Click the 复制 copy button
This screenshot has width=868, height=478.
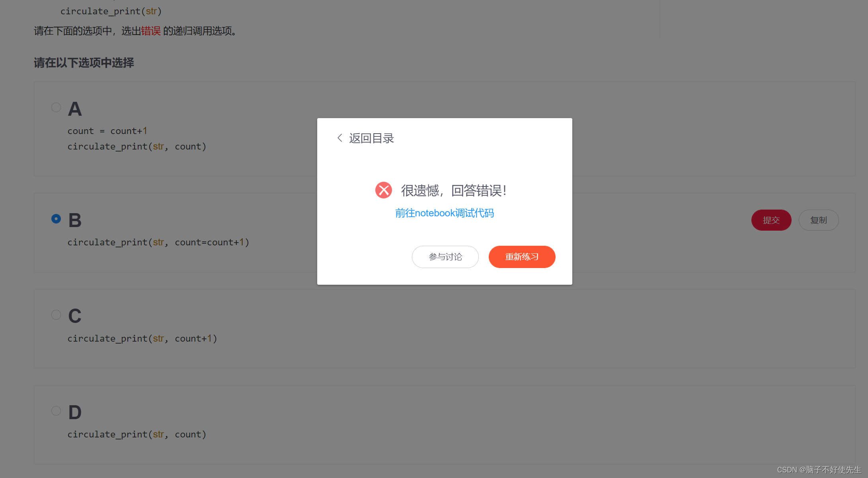click(818, 220)
